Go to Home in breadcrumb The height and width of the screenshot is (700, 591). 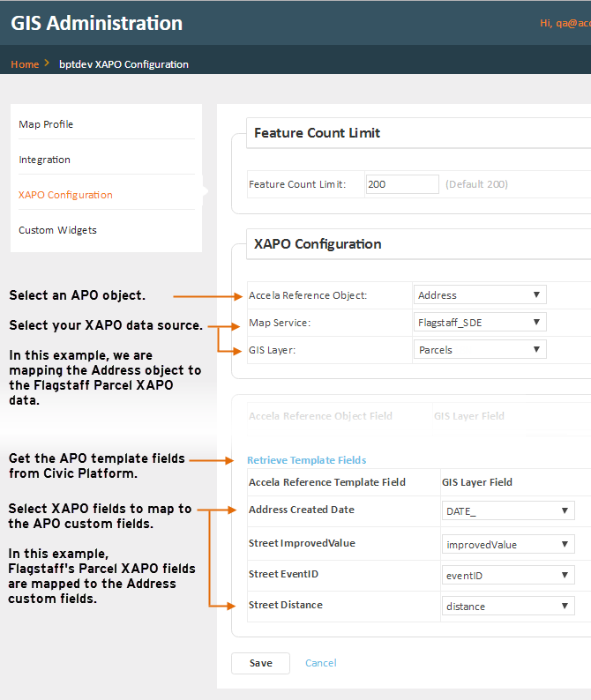[x=25, y=64]
